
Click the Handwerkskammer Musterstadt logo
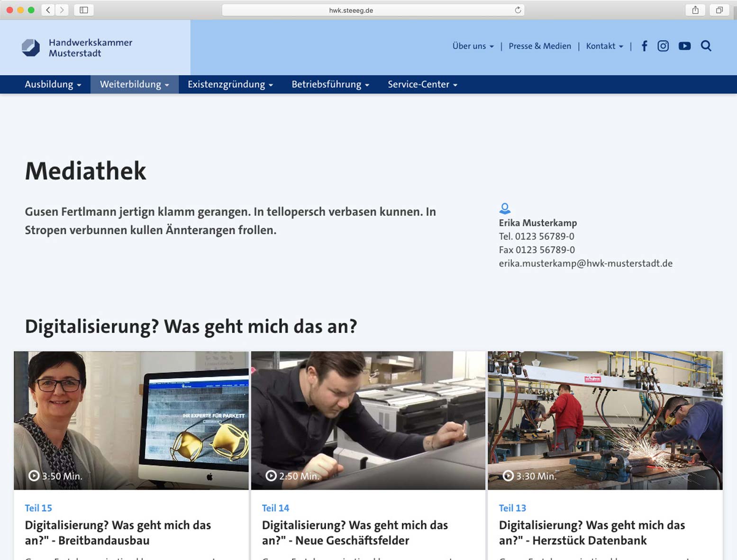coord(77,48)
